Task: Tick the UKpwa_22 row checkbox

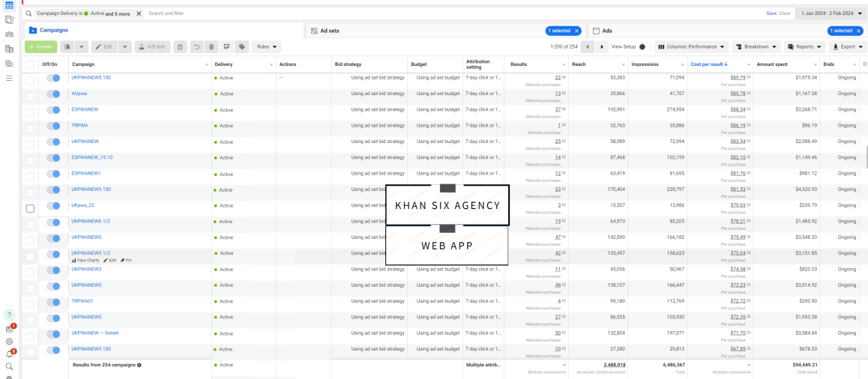Action: click(x=30, y=208)
